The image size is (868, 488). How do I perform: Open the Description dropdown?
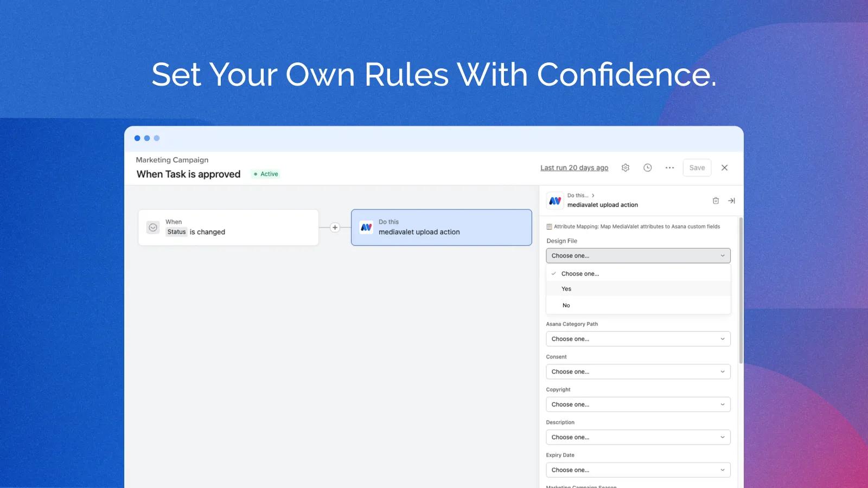coord(638,438)
